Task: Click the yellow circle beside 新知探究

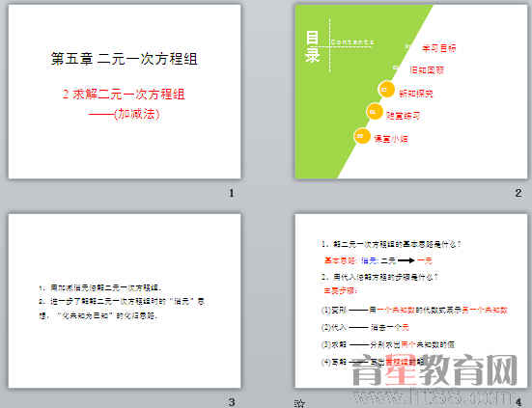Action: click(386, 89)
